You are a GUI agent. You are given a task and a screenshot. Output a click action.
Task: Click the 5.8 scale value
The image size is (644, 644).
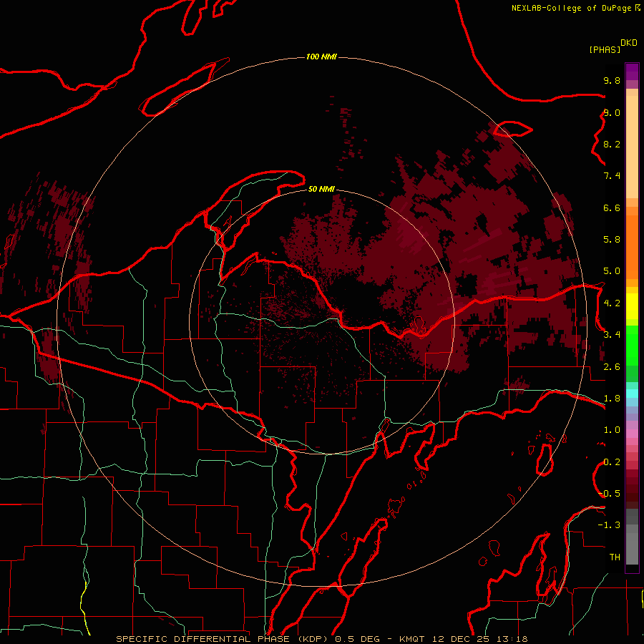click(x=612, y=240)
